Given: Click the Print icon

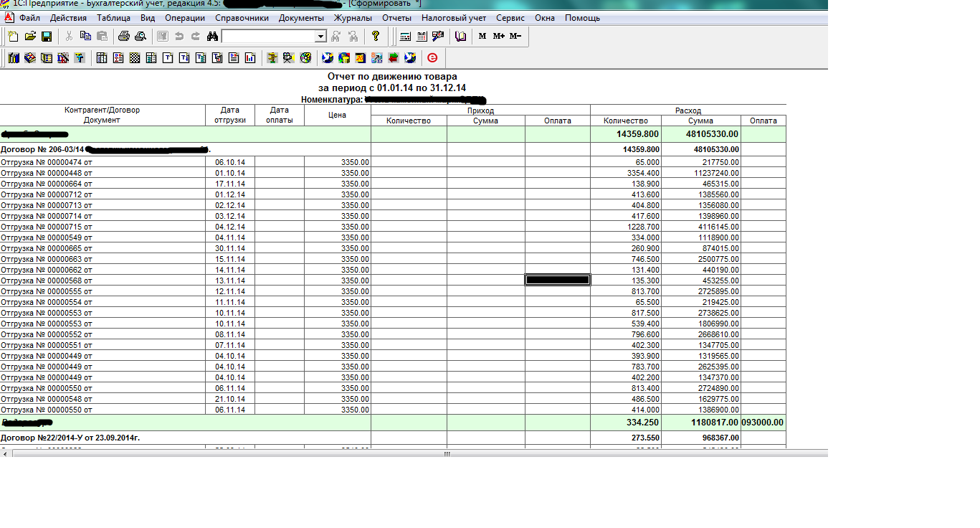Looking at the screenshot, I should (123, 37).
